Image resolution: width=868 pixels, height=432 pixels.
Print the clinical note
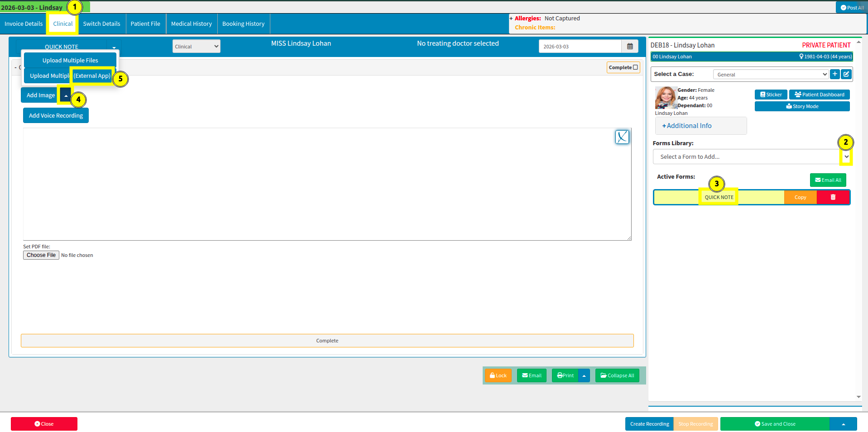(565, 375)
